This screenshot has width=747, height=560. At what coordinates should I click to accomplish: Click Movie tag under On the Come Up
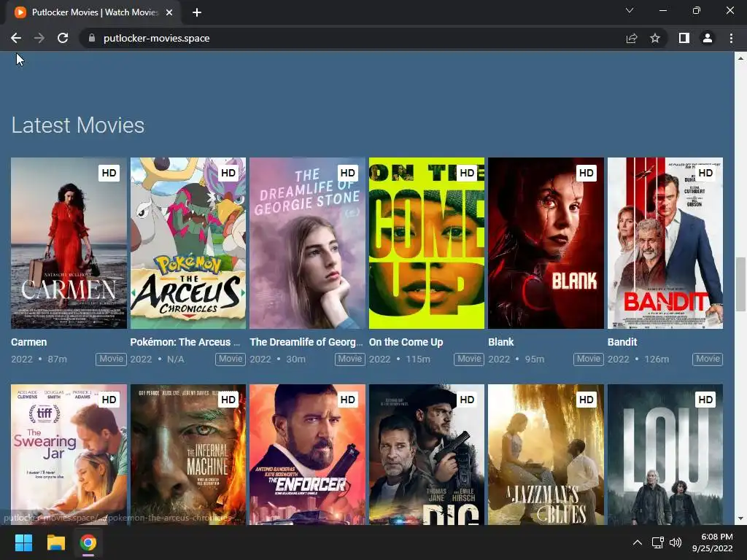469,359
